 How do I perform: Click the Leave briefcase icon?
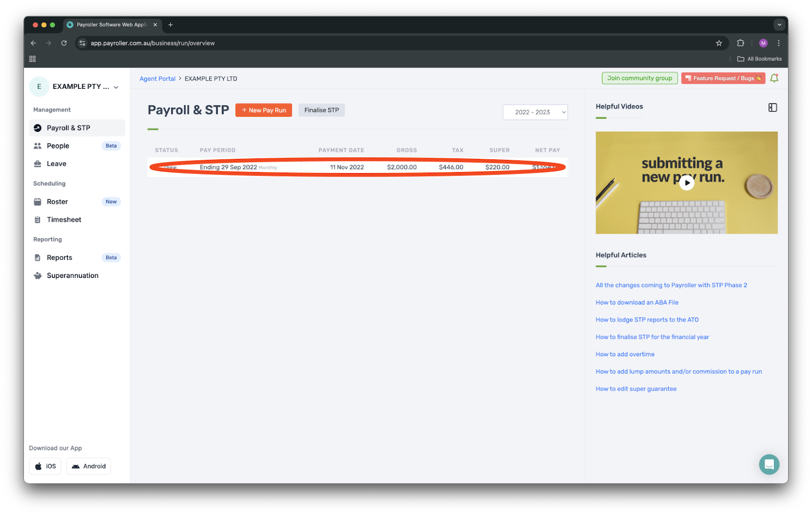38,164
